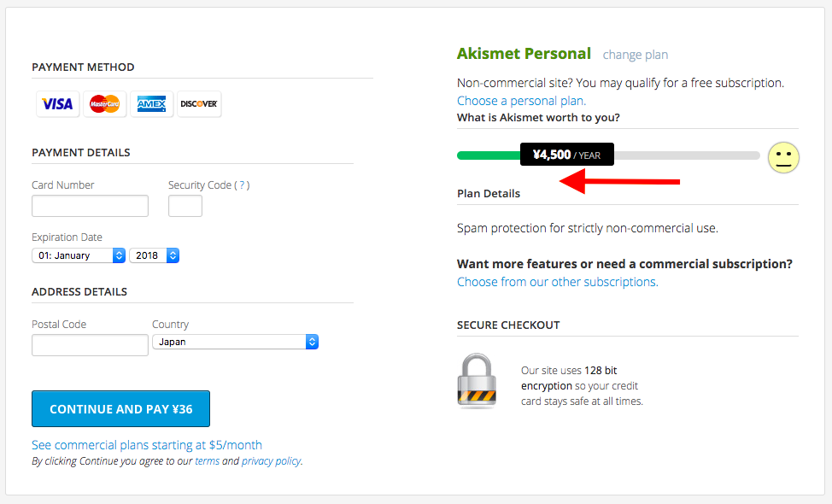The height and width of the screenshot is (504, 832).
Task: Open the change plan link
Action: pyautogui.click(x=636, y=55)
